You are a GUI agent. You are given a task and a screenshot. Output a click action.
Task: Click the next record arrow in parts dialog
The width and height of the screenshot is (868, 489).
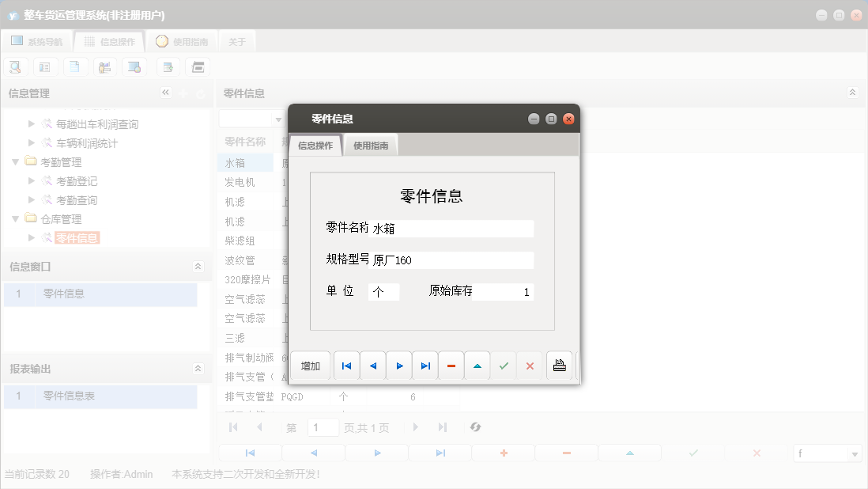coord(399,365)
